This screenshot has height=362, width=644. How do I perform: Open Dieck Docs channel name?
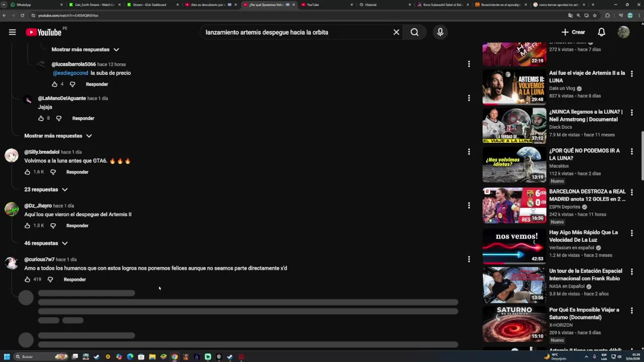[560, 127]
